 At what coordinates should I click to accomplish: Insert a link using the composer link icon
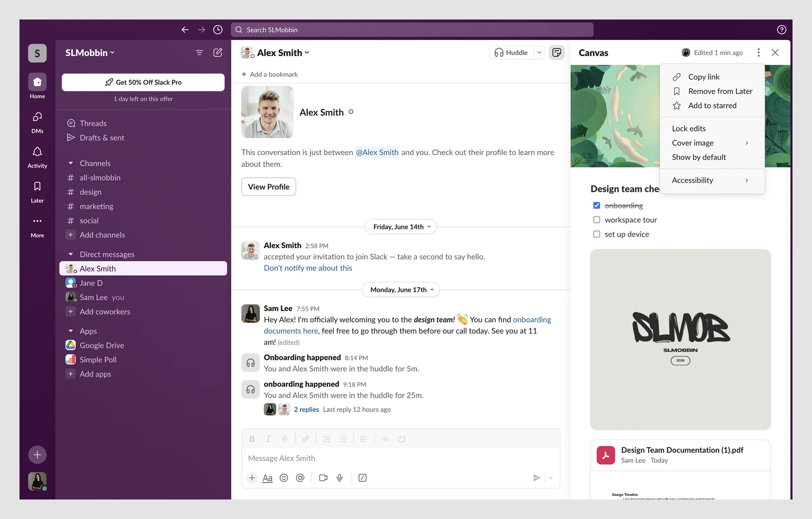point(305,439)
